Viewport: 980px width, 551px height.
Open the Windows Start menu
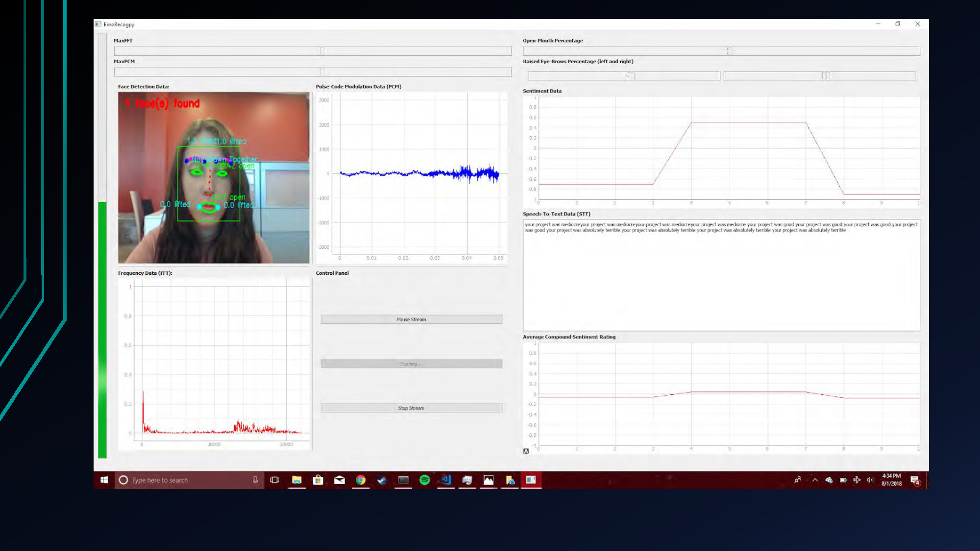click(103, 480)
